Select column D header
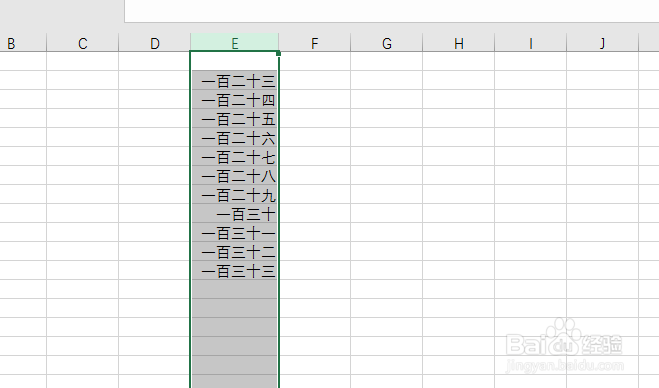Viewport: 659px width, 388px height. tap(155, 43)
